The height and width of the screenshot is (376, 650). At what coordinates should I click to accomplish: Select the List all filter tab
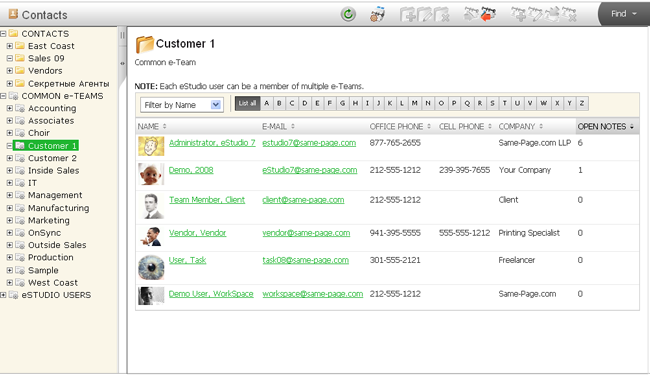247,103
